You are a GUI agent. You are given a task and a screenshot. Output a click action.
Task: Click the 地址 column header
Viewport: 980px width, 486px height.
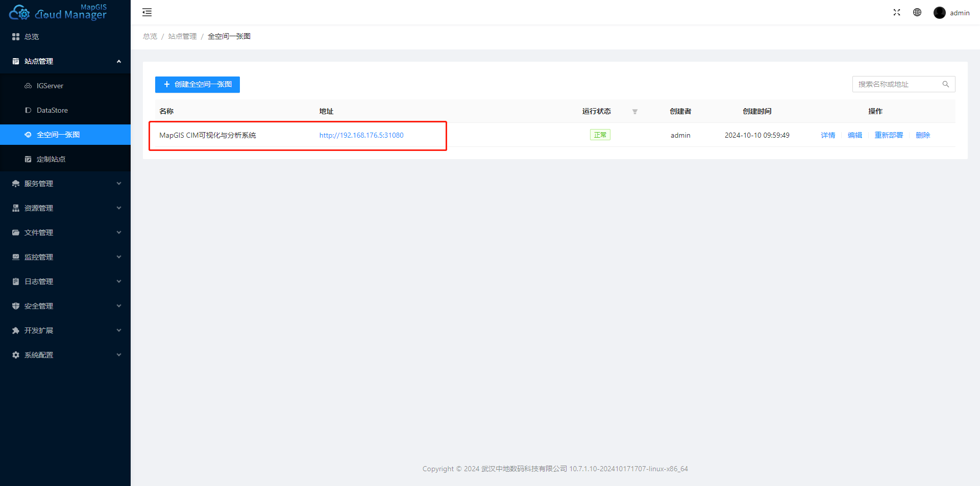click(x=326, y=111)
